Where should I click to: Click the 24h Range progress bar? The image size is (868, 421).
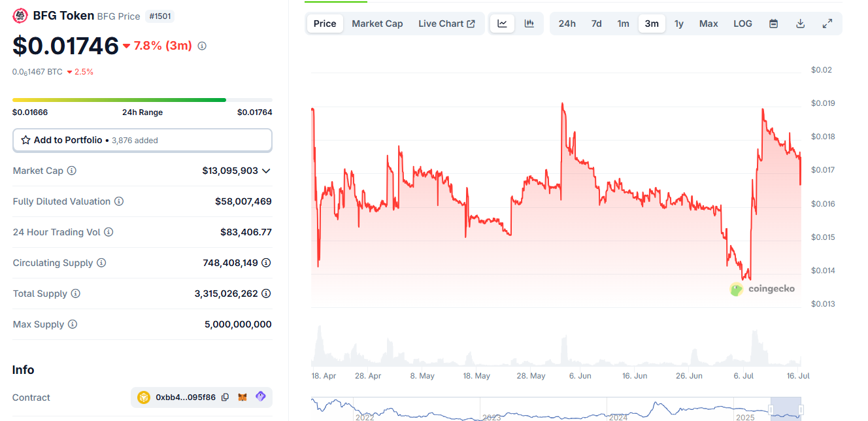[142, 100]
